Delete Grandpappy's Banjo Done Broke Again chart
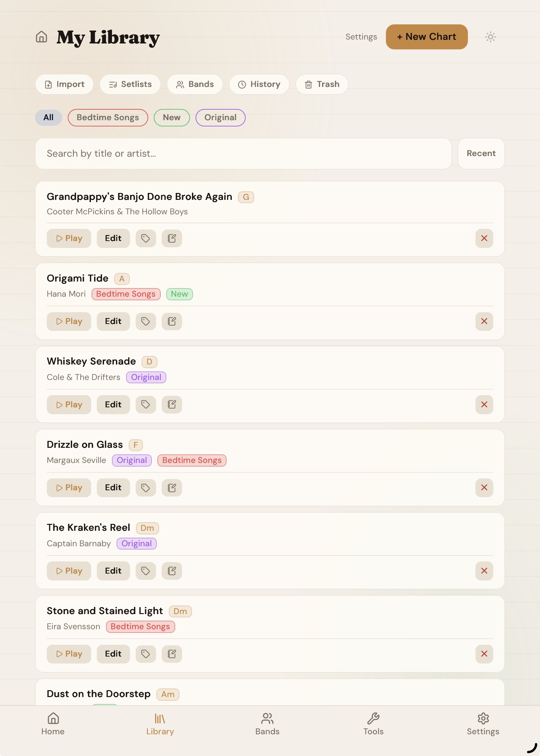540x756 pixels. pyautogui.click(x=484, y=238)
